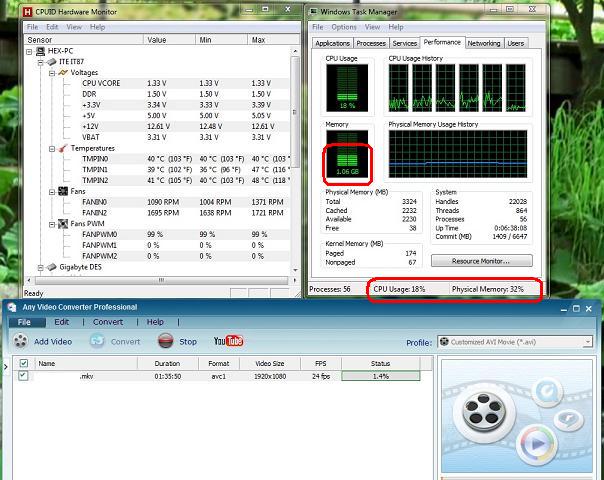Screen dimensions: 604x480
Task: Collapse the HEX-PC tree node
Action: point(29,51)
